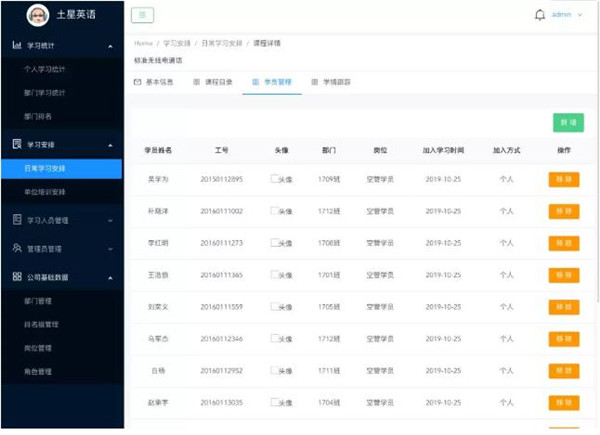This screenshot has width=600, height=435.
Task: Click the 管理员管理 sidebar icon
Action: (17, 248)
